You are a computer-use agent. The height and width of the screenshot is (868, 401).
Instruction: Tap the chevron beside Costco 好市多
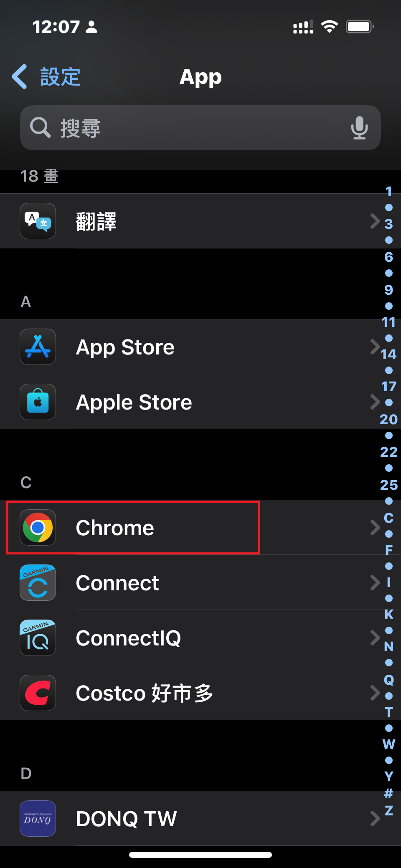(375, 693)
